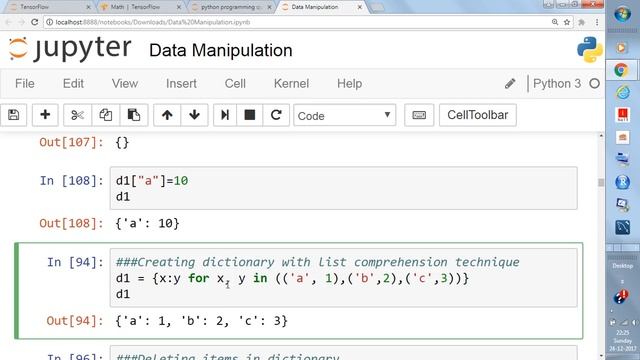This screenshot has height=360, width=640.
Task: Click the In [108] prompt label
Action: click(71, 180)
